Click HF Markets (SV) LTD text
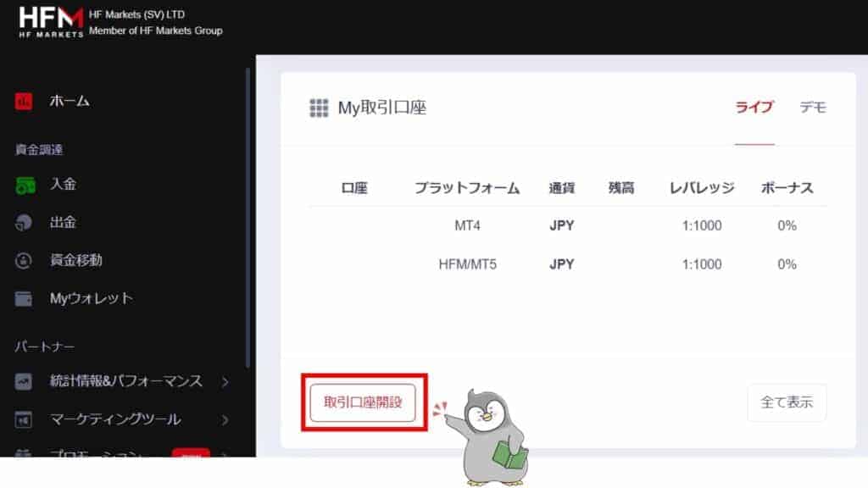The image size is (868, 488). tap(136, 14)
